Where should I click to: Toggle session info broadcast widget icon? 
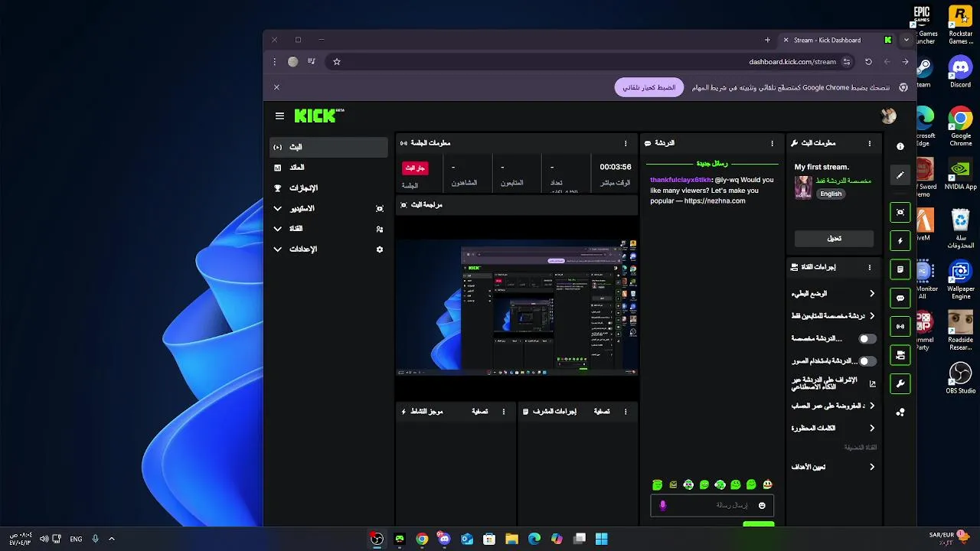900,327
